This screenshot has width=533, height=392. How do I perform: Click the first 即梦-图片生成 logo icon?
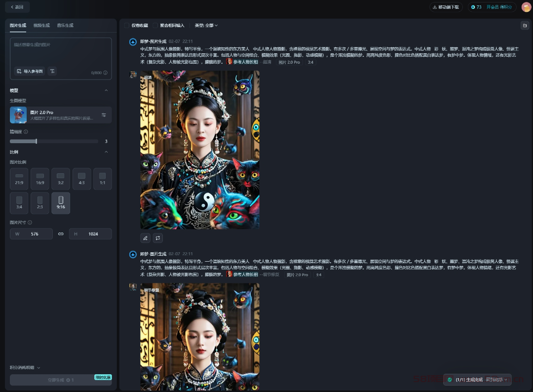[x=133, y=42]
